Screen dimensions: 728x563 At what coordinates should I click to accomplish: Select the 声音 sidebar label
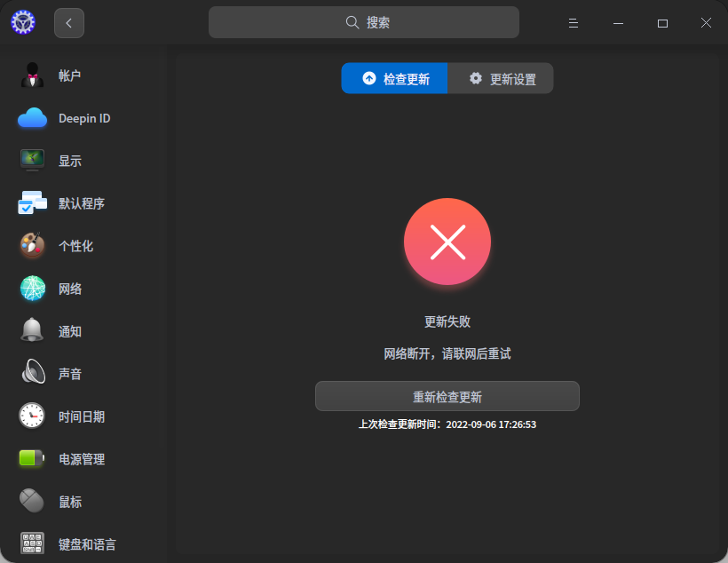(x=69, y=374)
